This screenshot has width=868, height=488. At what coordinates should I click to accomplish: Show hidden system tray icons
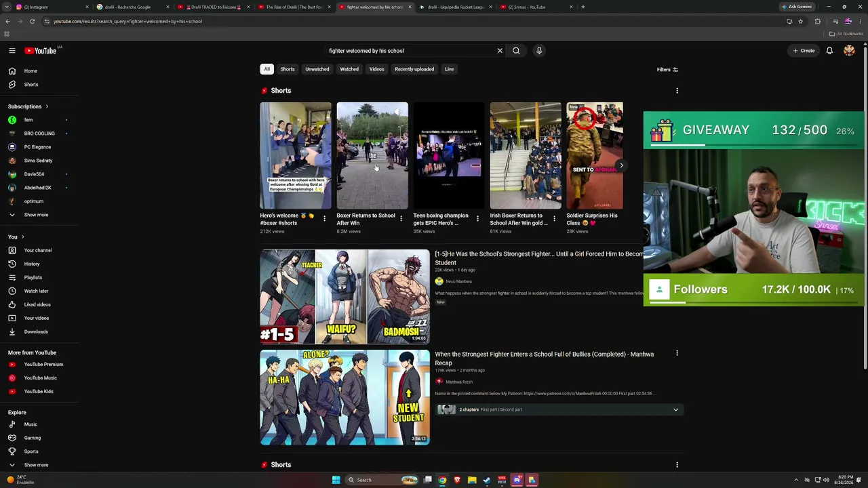tap(796, 480)
